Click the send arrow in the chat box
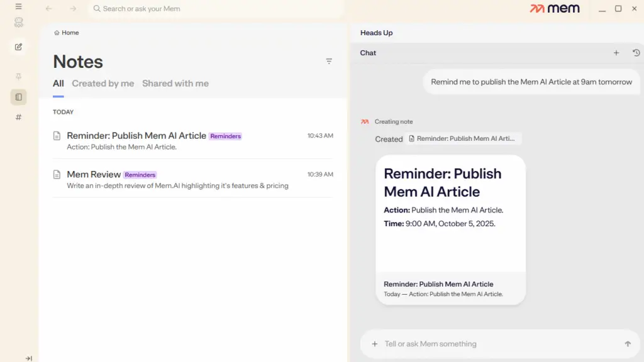The width and height of the screenshot is (644, 362). coord(627,344)
